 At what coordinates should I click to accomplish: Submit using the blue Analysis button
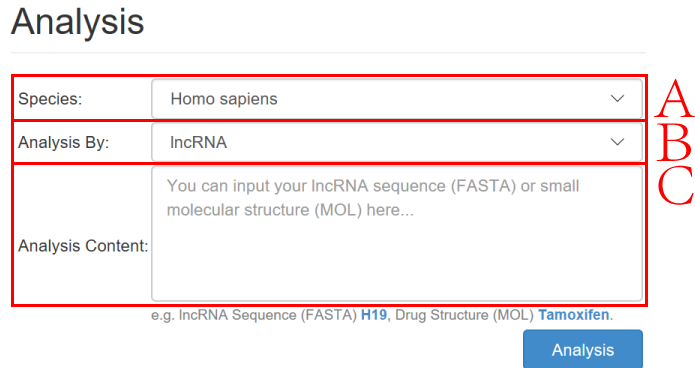coord(583,349)
